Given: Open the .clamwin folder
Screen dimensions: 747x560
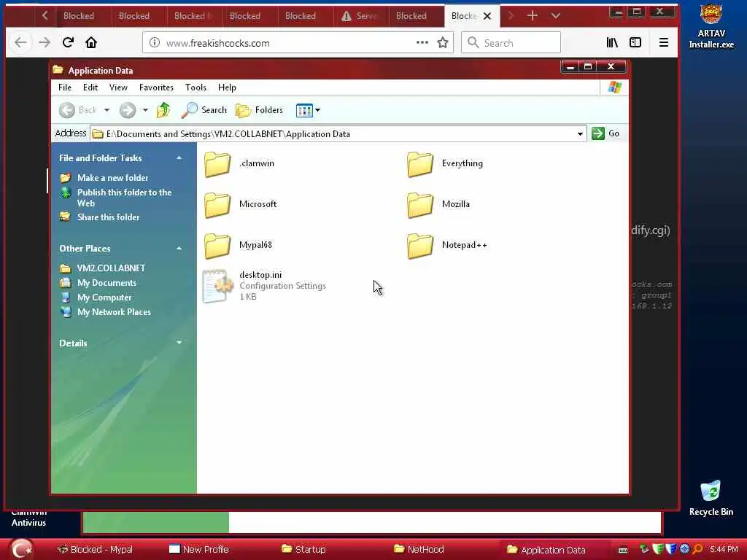Looking at the screenshot, I should (239, 164).
